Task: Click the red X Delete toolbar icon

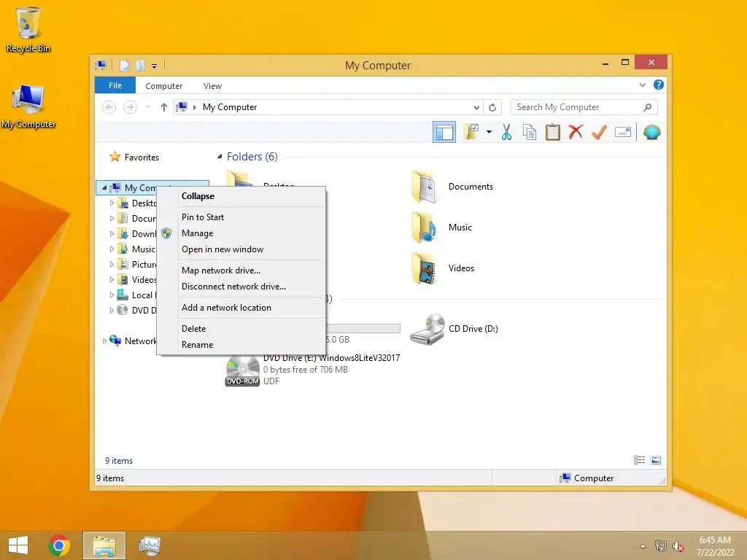Action: [x=576, y=131]
